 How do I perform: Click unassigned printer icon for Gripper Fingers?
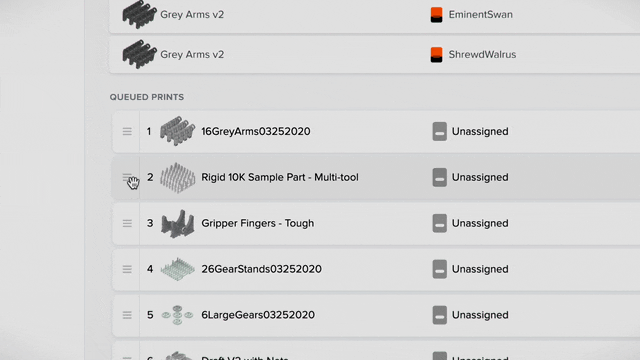(440, 223)
